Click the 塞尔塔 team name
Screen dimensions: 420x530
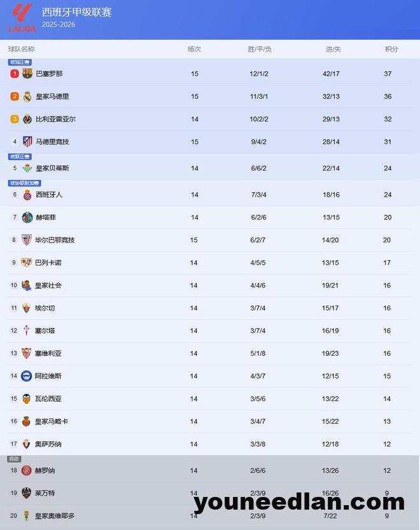click(x=45, y=331)
